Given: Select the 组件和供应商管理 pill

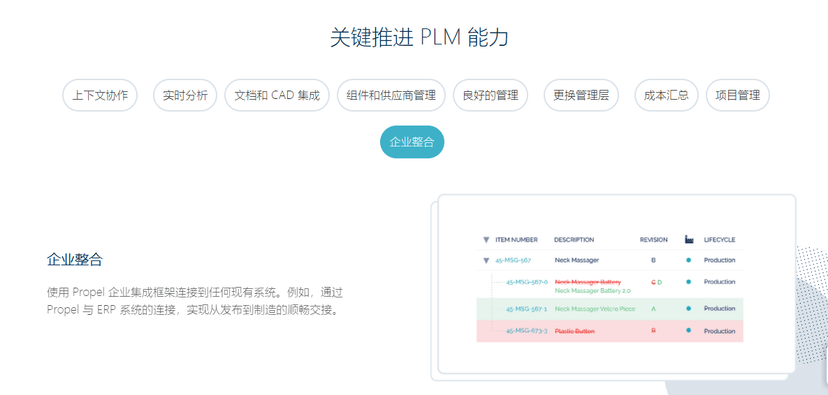Looking at the screenshot, I should (x=391, y=96).
